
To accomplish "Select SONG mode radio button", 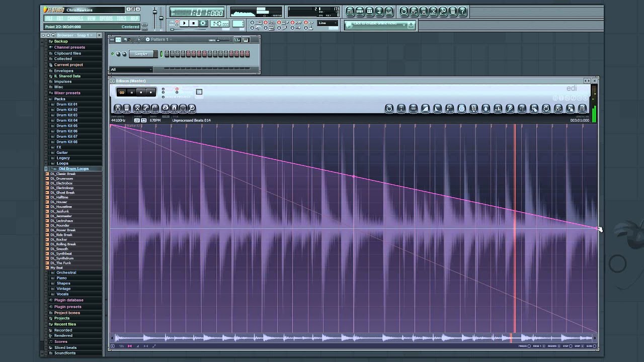I will 177,25.
